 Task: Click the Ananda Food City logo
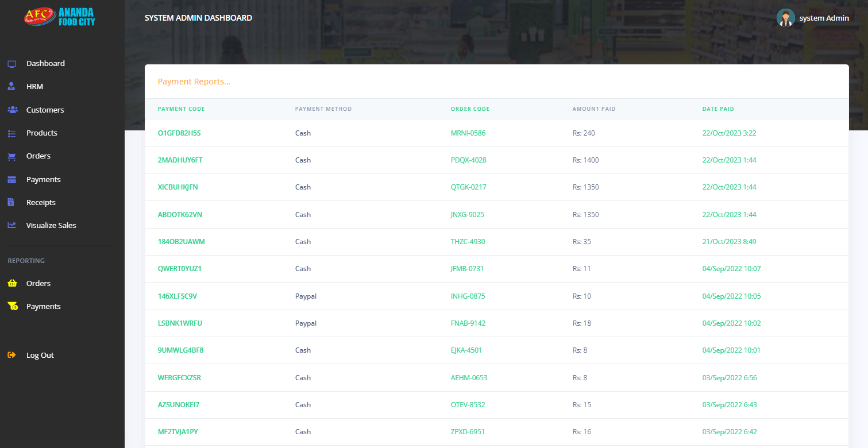pyautogui.click(x=59, y=17)
